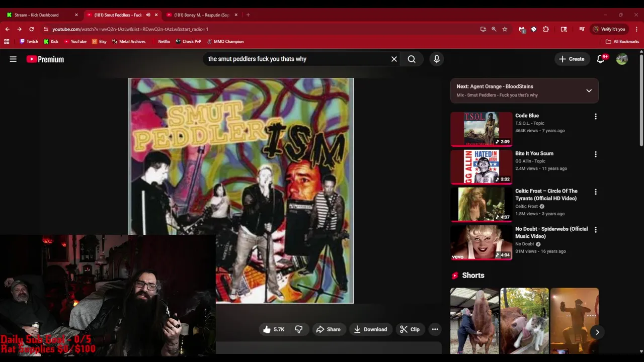
Task: Show next Shorts with right arrow
Action: click(x=597, y=332)
